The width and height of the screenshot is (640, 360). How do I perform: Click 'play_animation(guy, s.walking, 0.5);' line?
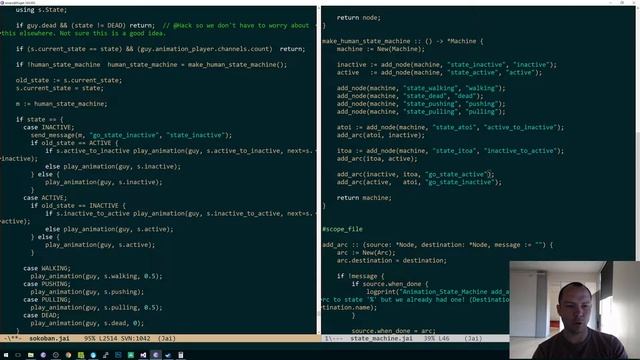[96, 276]
